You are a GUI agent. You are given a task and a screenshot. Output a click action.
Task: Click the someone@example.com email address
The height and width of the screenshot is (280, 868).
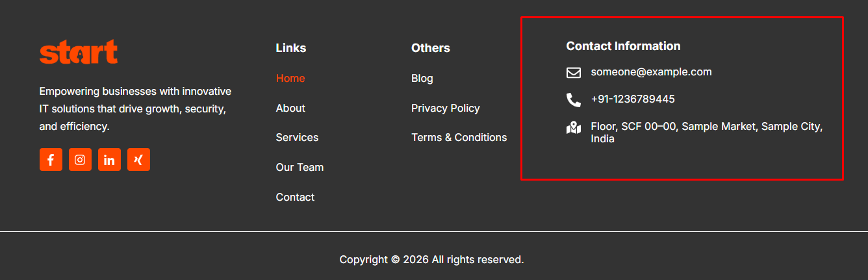click(x=651, y=72)
